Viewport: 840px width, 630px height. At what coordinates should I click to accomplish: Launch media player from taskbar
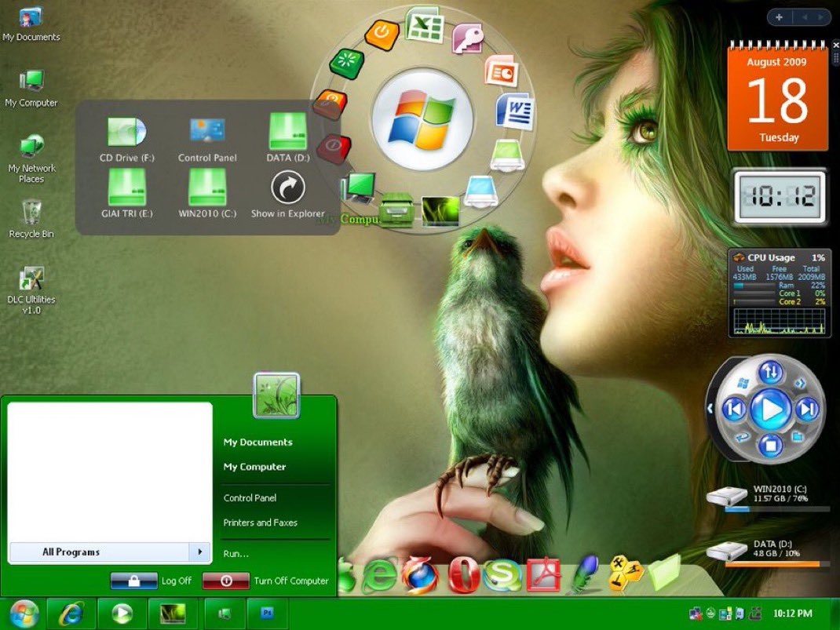[122, 614]
